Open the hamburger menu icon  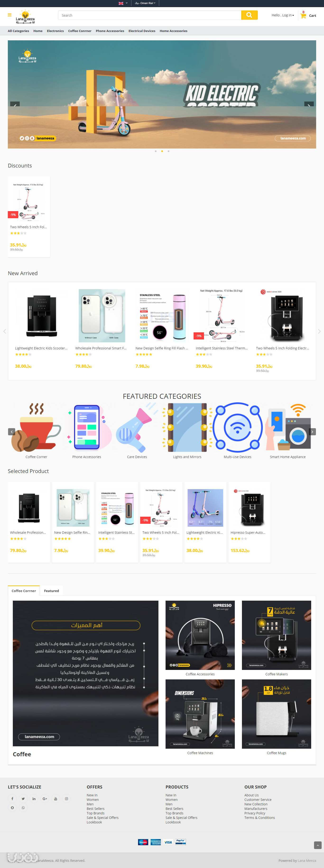pyautogui.click(x=9, y=15)
